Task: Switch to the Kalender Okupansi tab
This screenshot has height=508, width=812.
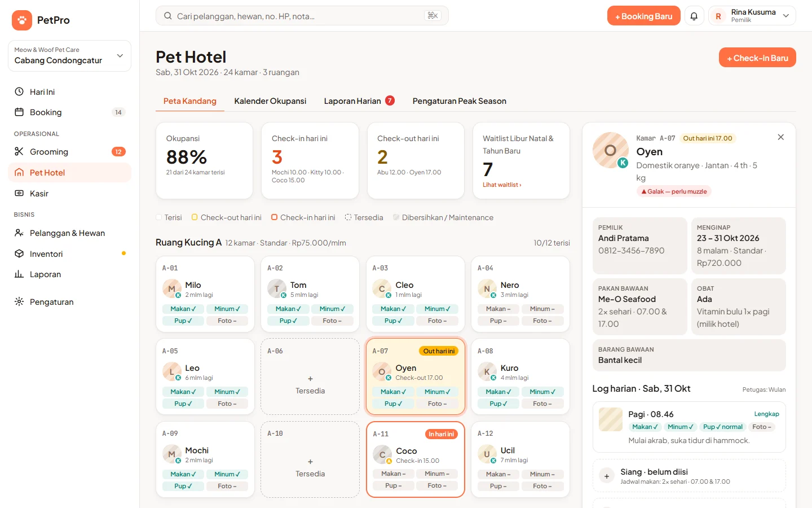Action: pyautogui.click(x=270, y=101)
